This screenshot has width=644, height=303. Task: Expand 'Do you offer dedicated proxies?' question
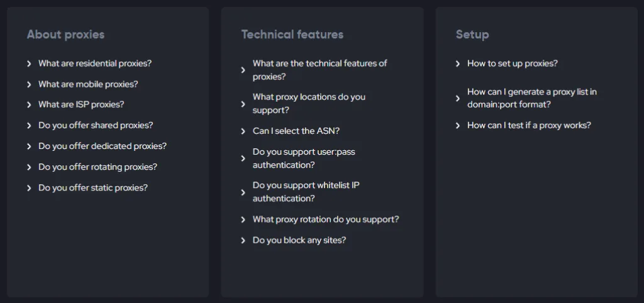(x=102, y=146)
